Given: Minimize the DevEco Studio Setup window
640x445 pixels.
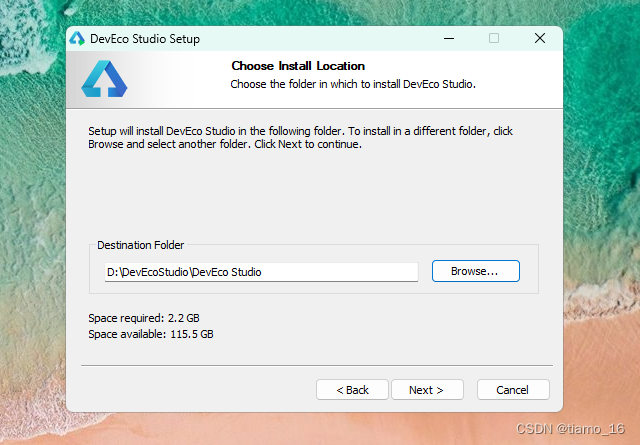Looking at the screenshot, I should (449, 38).
